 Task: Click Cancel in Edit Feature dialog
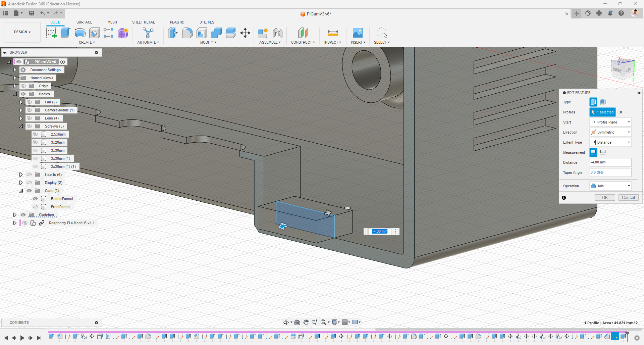pyautogui.click(x=628, y=198)
